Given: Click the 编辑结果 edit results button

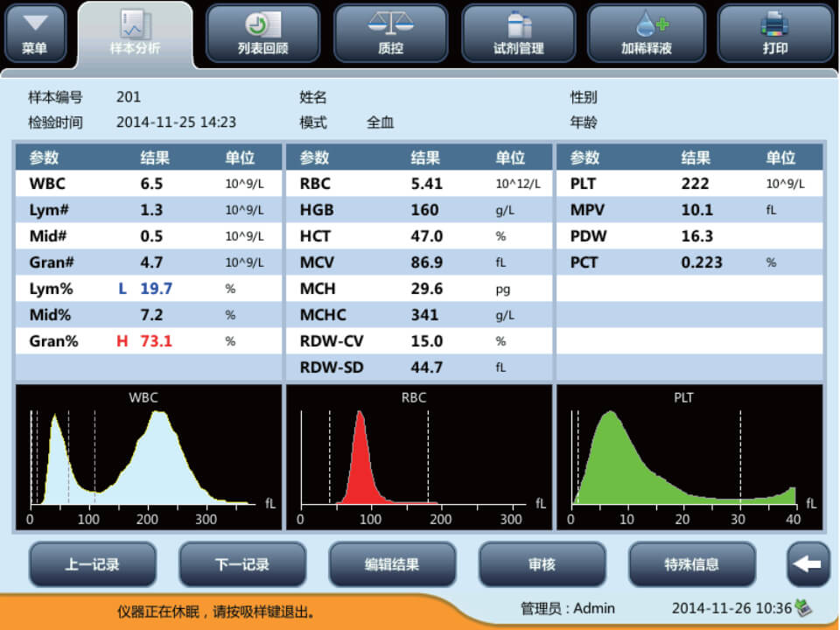Looking at the screenshot, I should click(392, 564).
